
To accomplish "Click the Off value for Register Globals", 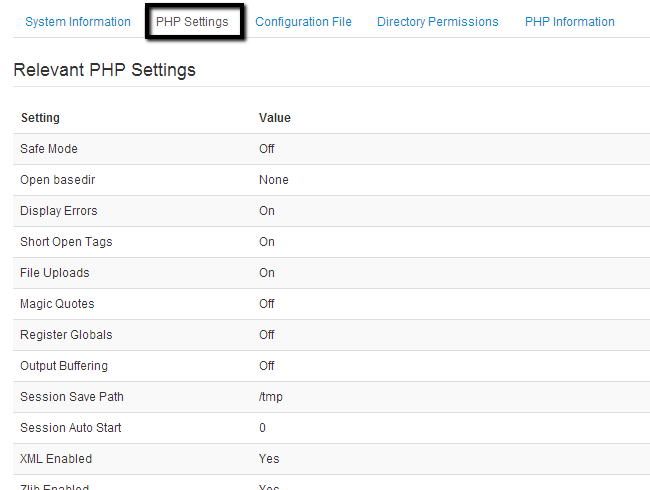I will pyautogui.click(x=266, y=335).
